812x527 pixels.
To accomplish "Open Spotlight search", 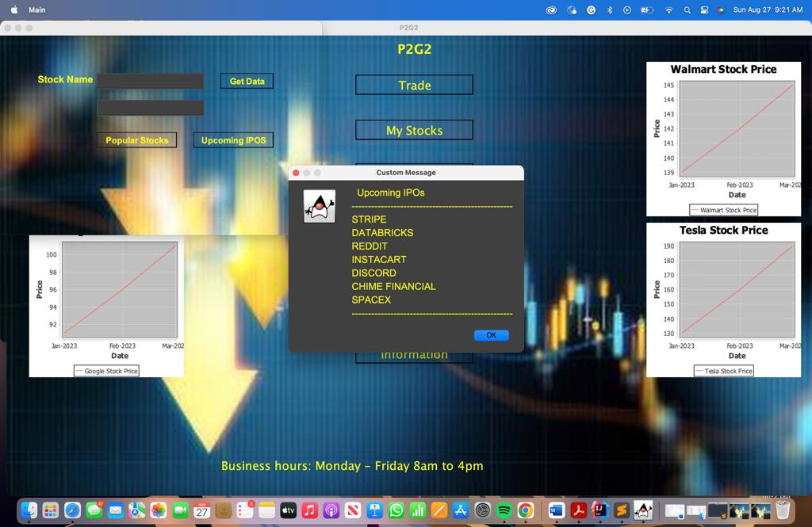I will pos(688,10).
